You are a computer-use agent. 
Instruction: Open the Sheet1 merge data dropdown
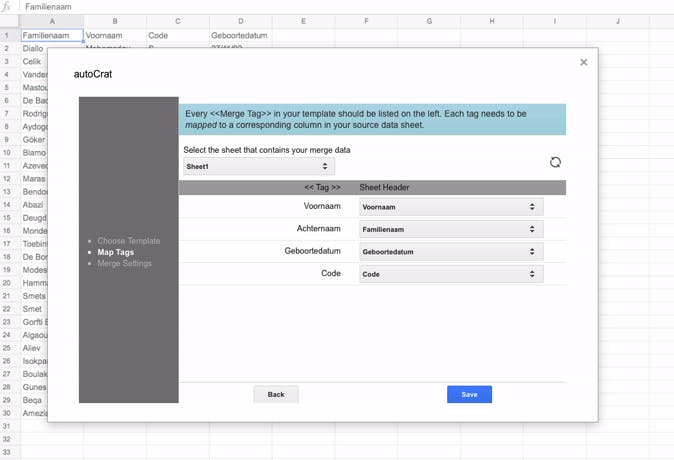click(x=259, y=166)
